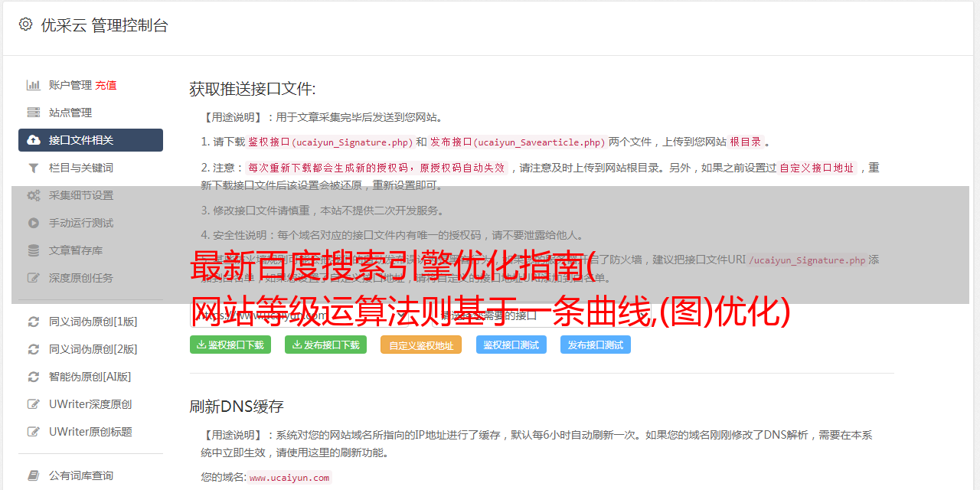Click the red 根目录 code tag

point(746,142)
